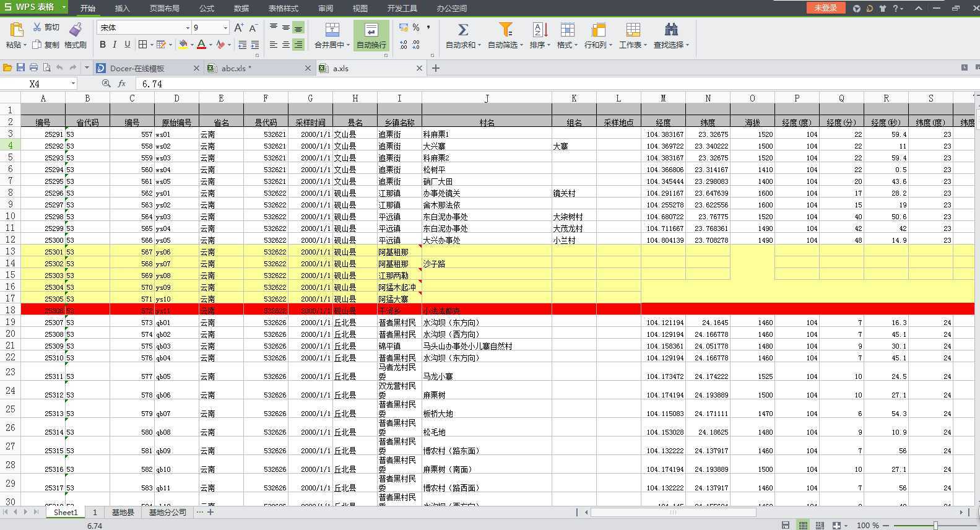Click the fx insert function button

pos(122,84)
